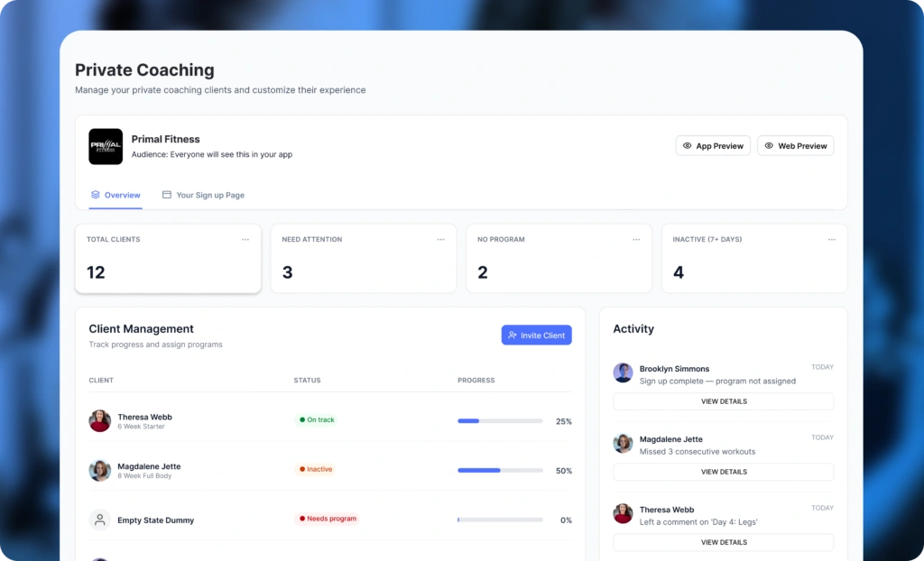
Task: Click the Need Attention value 3
Action: click(287, 272)
